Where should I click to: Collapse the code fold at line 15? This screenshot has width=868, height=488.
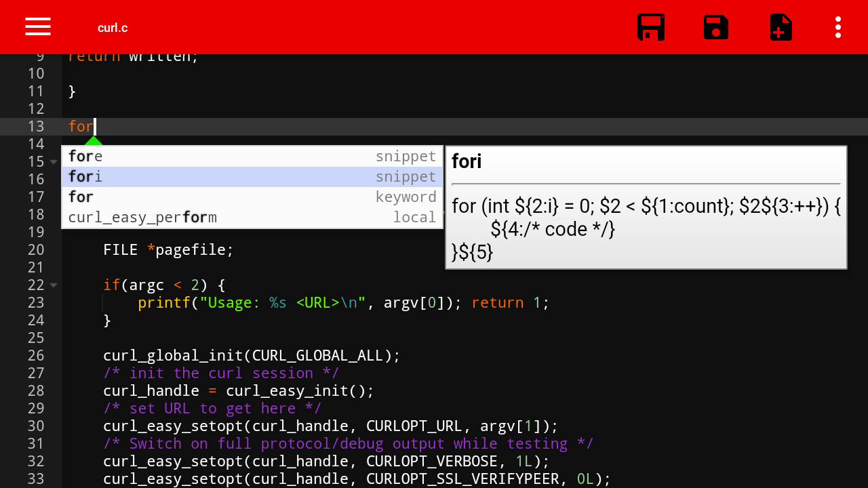[54, 161]
